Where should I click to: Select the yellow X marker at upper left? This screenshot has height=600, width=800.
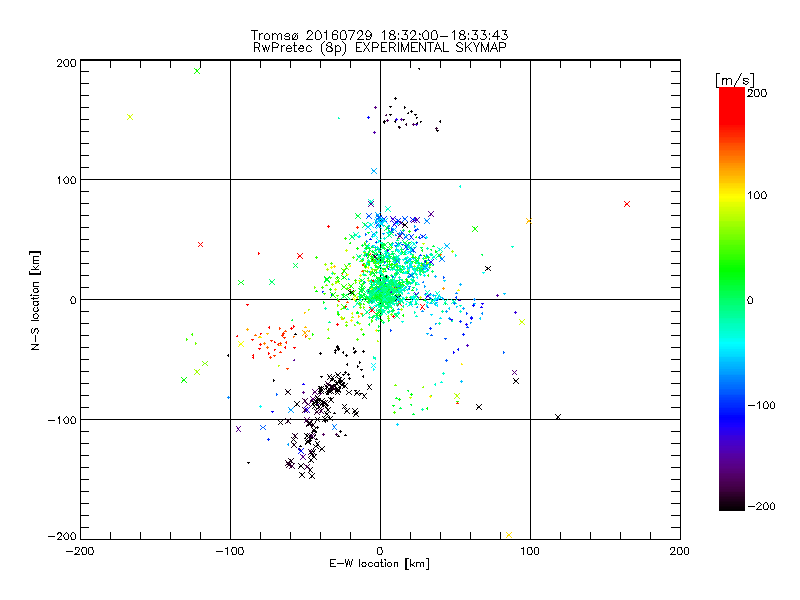click(x=130, y=117)
